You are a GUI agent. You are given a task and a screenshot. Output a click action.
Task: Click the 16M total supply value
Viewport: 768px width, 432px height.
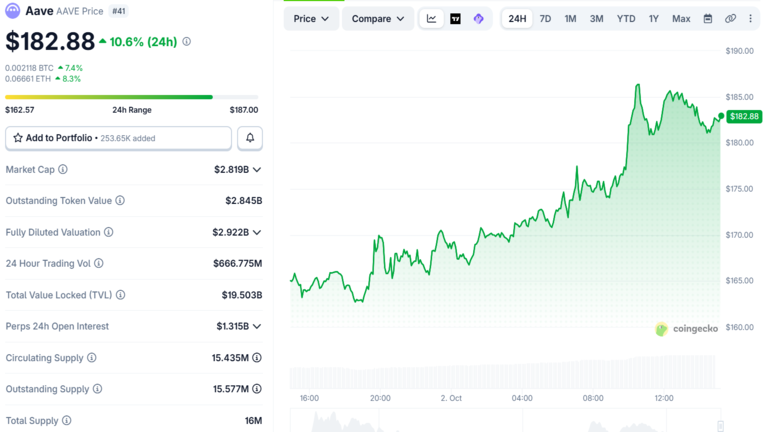[253, 421]
